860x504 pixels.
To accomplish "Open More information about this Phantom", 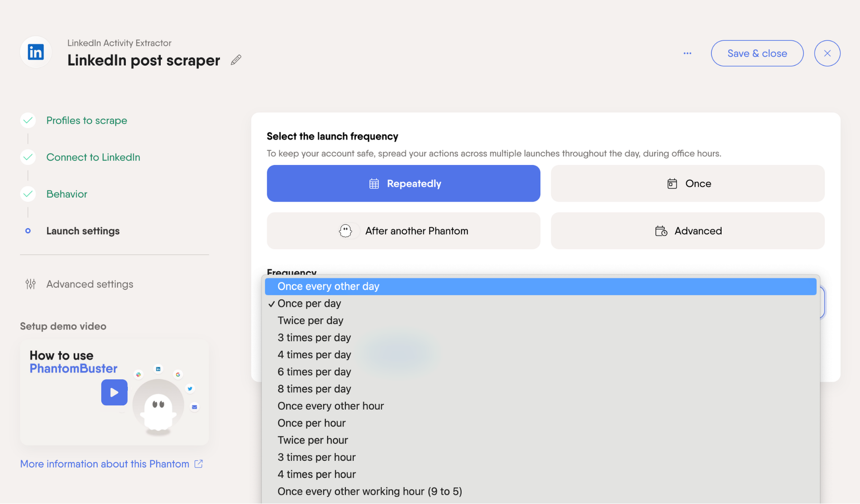I will tap(104, 464).
